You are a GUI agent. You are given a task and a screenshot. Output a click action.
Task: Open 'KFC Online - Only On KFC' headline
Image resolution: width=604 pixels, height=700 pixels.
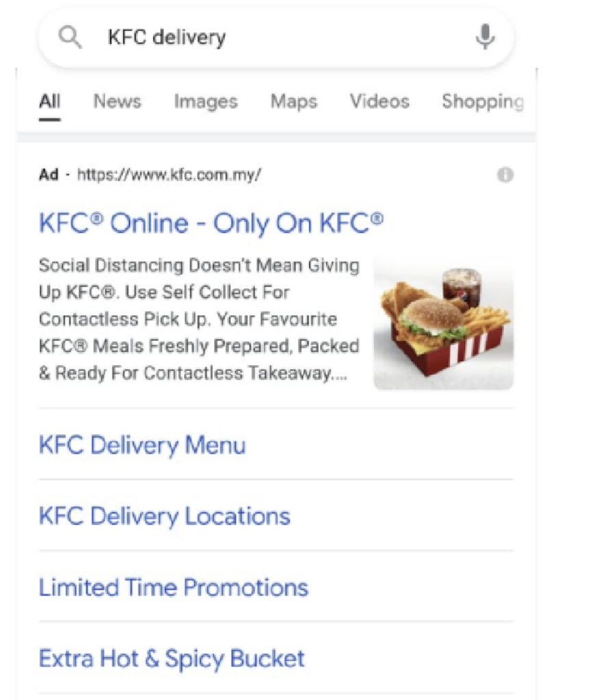(211, 223)
